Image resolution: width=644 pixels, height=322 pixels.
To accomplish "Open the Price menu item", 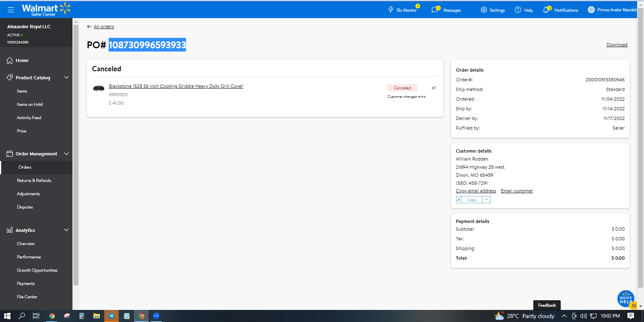I will coord(22,131).
